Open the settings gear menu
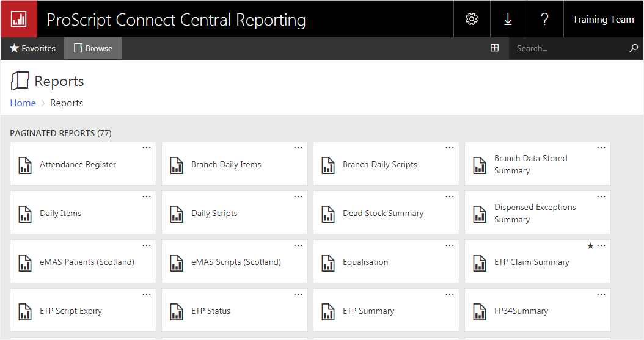Screen dimensions: 644x340 point(472,19)
